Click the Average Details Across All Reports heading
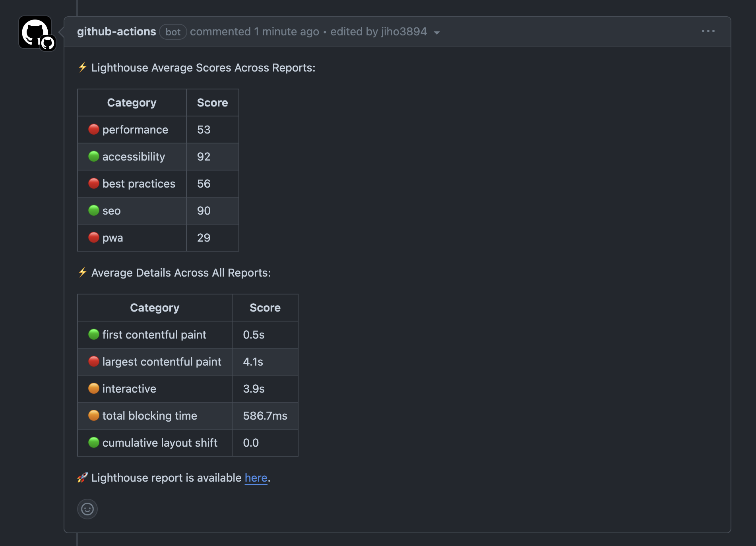The width and height of the screenshot is (756, 546). pyautogui.click(x=181, y=273)
